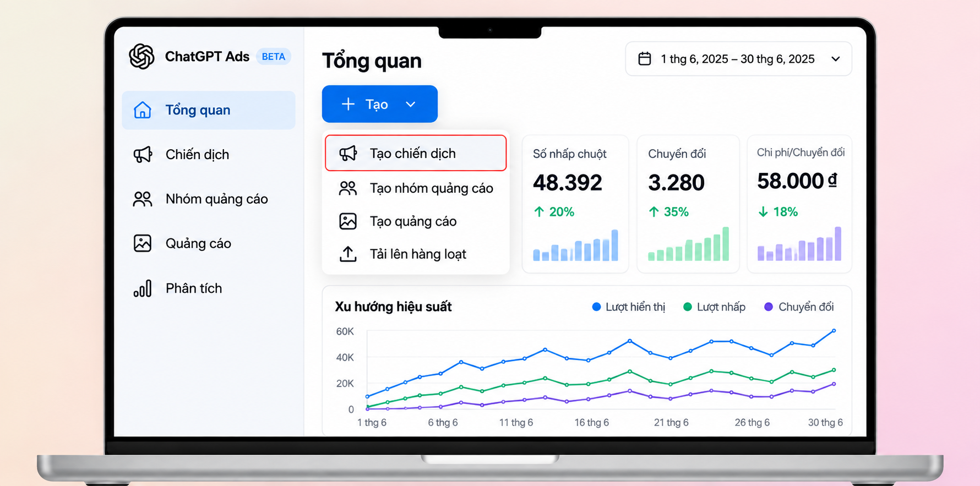Click the bar chart icon beside Phân tích

(143, 288)
